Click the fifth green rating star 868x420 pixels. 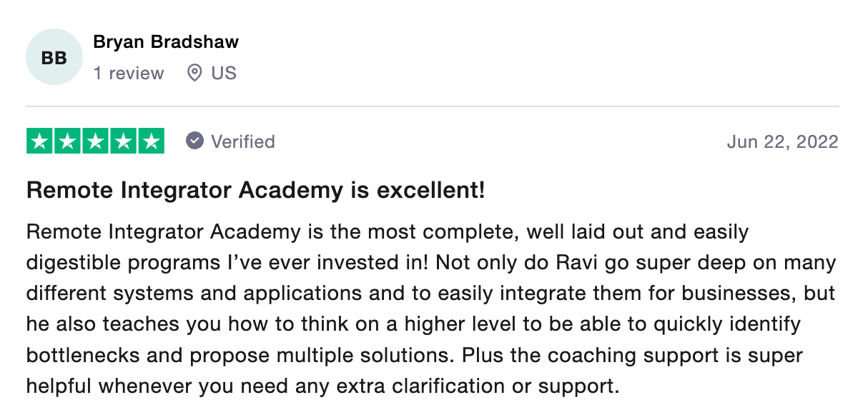(x=151, y=141)
